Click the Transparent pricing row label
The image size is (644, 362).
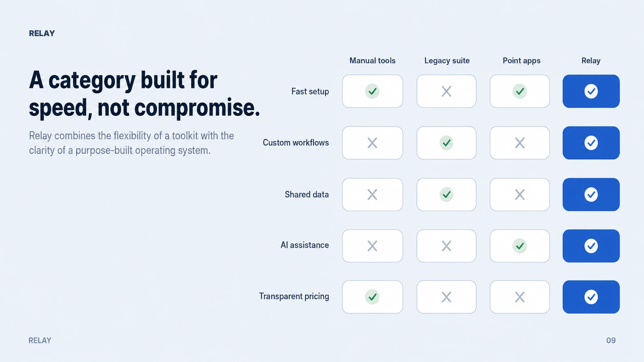point(294,296)
